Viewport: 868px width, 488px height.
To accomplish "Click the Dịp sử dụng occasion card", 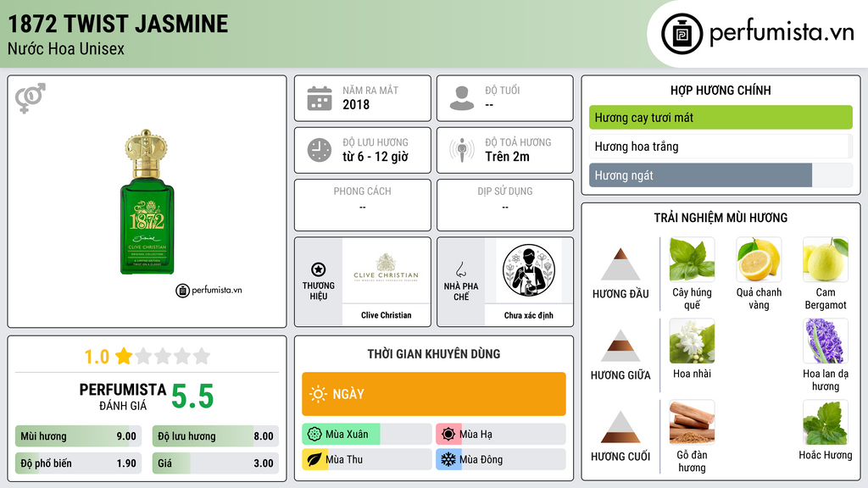I will (505, 205).
